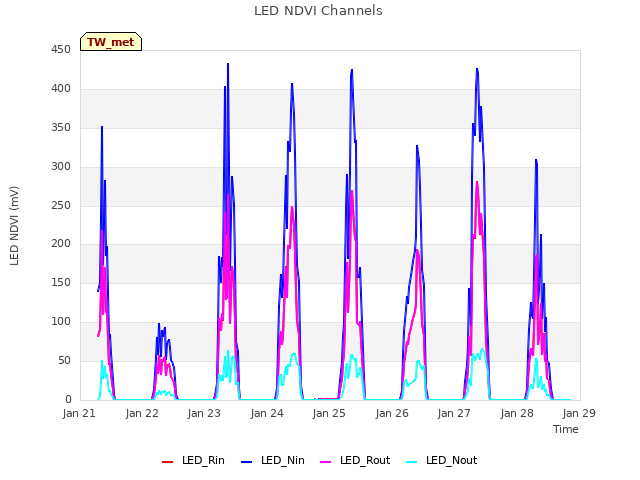Click the Jan 29 x-axis tick label
The image size is (640, 480).
click(x=579, y=413)
